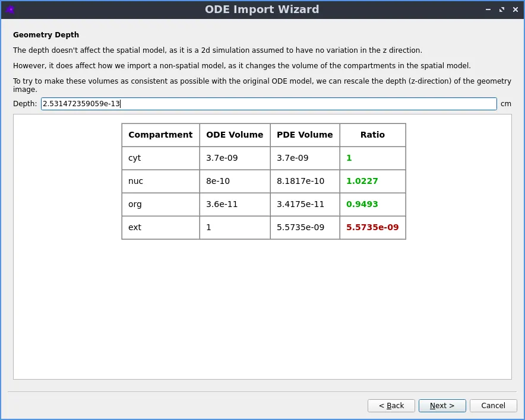Image resolution: width=525 pixels, height=420 pixels.
Task: Close the ODE Import Wizard window
Action: (515, 9)
